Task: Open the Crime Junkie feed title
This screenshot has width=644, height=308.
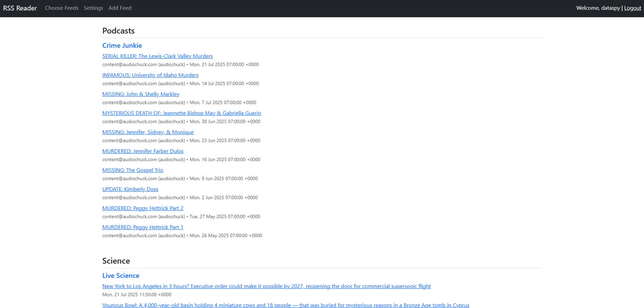Action: pos(122,45)
